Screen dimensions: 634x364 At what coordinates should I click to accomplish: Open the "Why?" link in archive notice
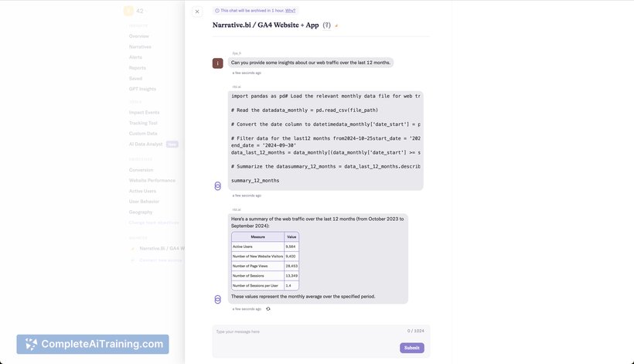click(290, 11)
